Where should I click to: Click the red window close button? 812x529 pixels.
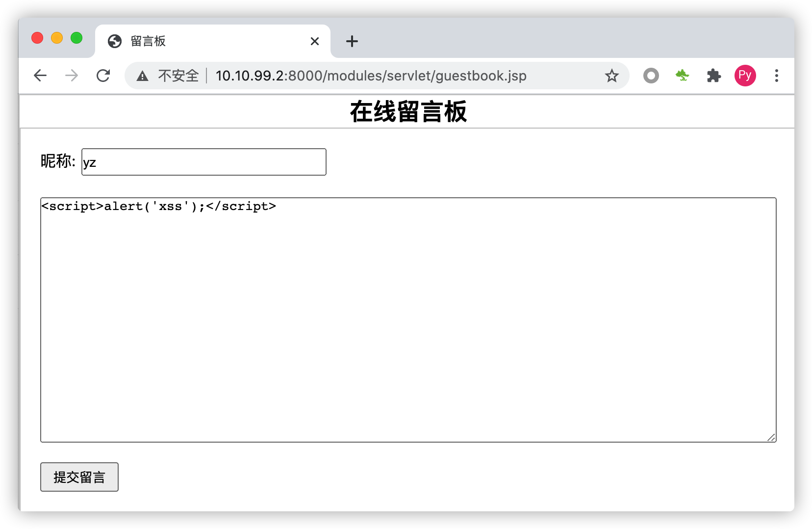[x=37, y=38]
